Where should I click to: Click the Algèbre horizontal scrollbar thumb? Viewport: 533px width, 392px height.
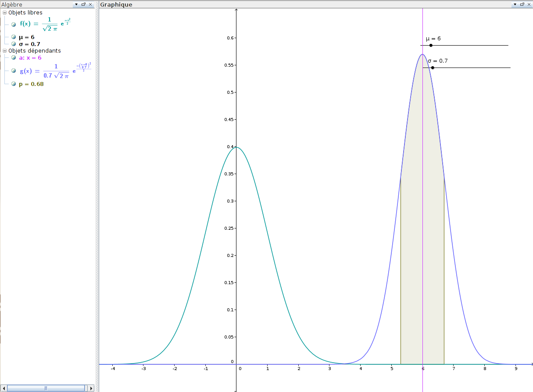coord(46,388)
